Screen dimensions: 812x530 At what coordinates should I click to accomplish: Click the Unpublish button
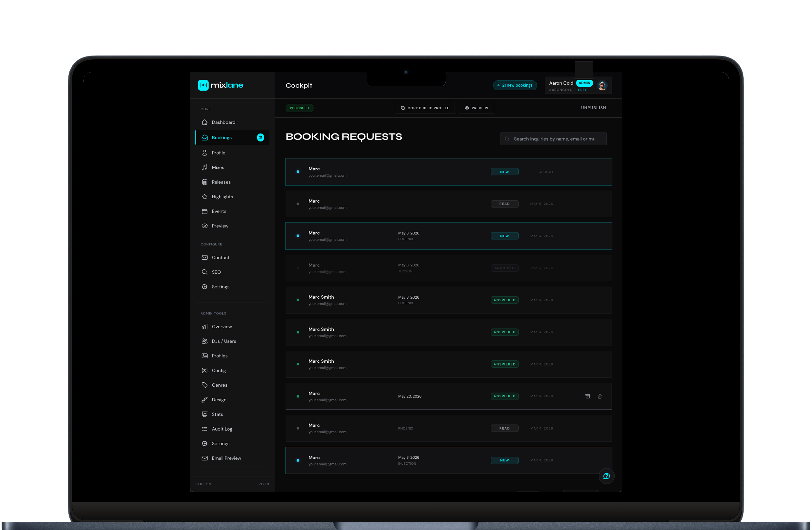point(593,108)
